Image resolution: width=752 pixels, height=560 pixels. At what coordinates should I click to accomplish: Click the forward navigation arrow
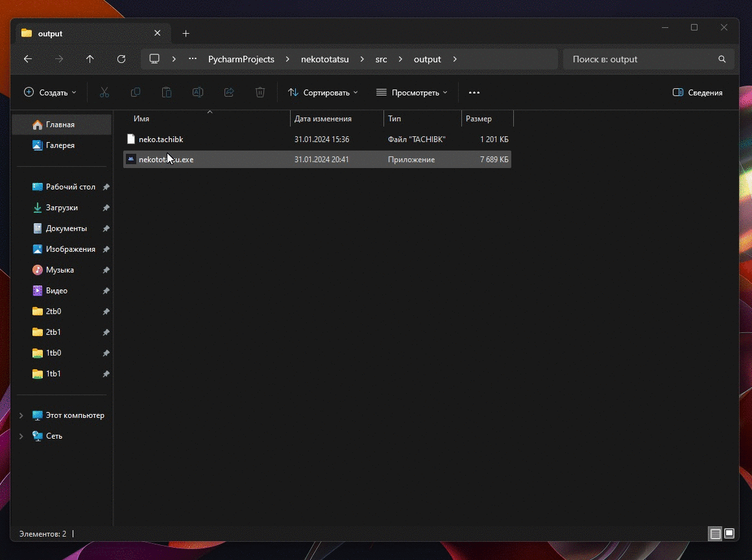pos(59,59)
